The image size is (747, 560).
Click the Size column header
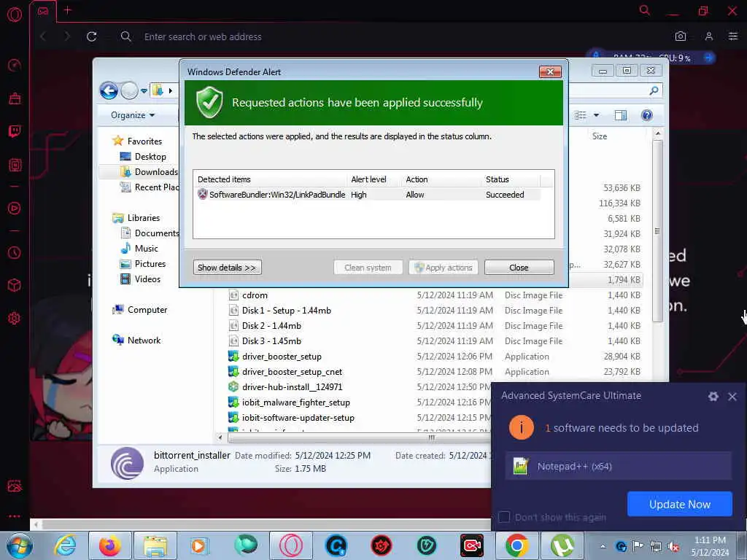(600, 136)
